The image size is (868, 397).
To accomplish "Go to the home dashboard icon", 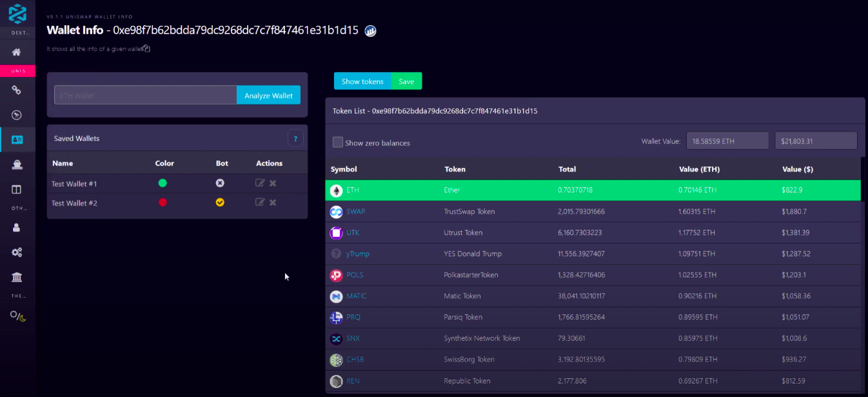I will coord(17,52).
